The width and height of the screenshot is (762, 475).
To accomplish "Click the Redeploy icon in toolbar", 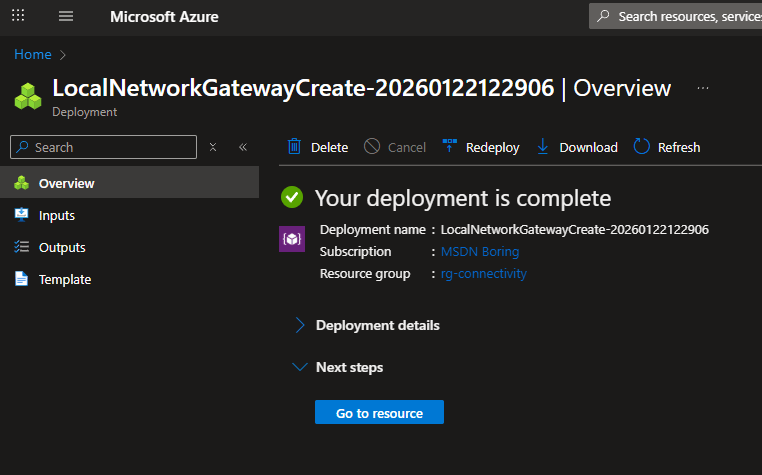I will pos(450,146).
